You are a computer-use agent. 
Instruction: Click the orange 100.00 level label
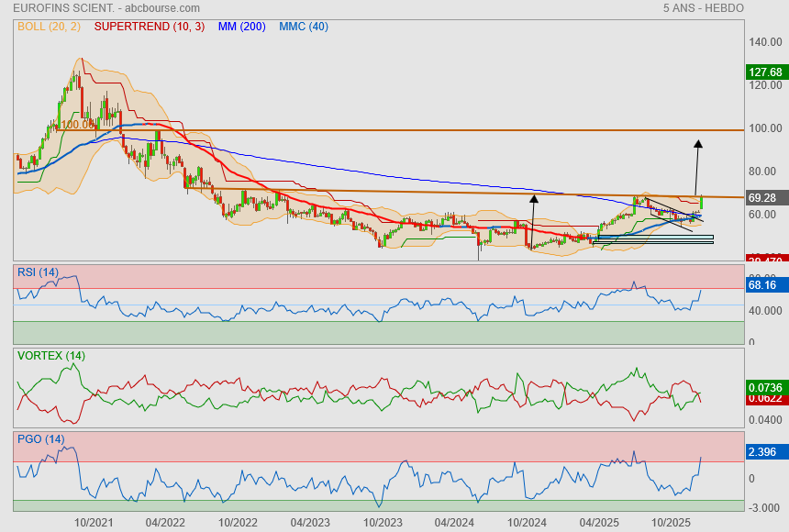tap(79, 125)
